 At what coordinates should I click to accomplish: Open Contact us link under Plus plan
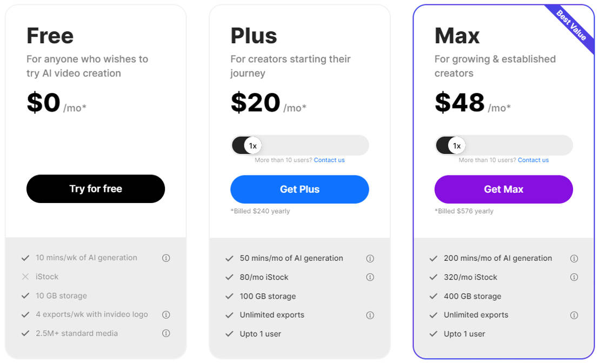coord(329,160)
